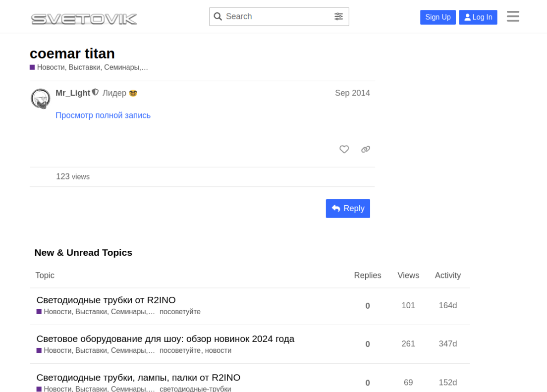The height and width of the screenshot is (392, 547).
Task: Open the Просмотр полной запись link
Action: [x=103, y=115]
